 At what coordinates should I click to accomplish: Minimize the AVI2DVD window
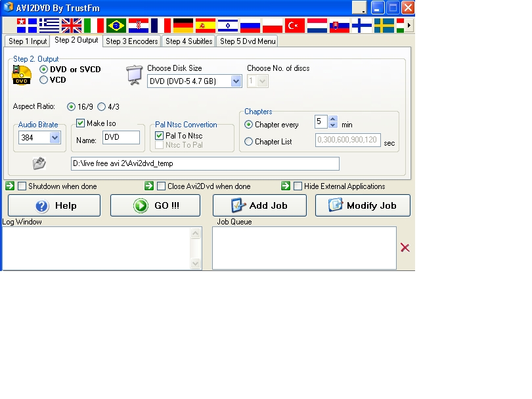click(377, 7)
